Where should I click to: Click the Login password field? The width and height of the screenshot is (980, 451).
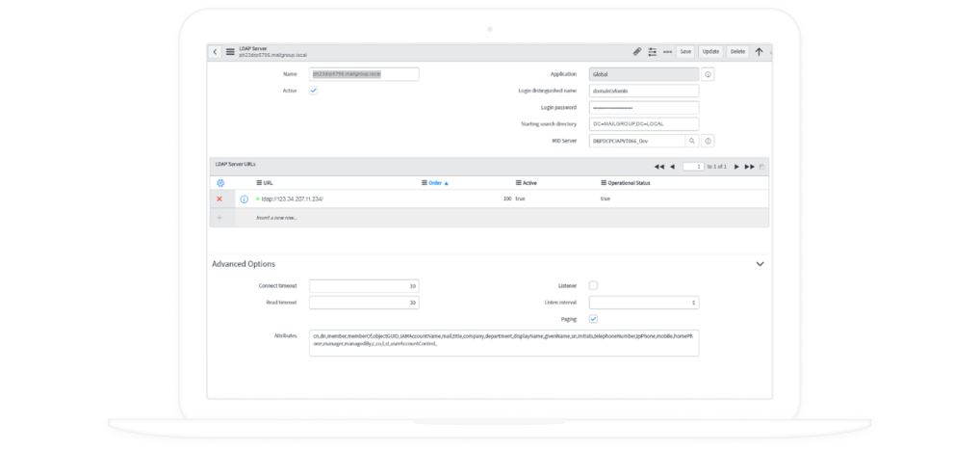pos(644,108)
